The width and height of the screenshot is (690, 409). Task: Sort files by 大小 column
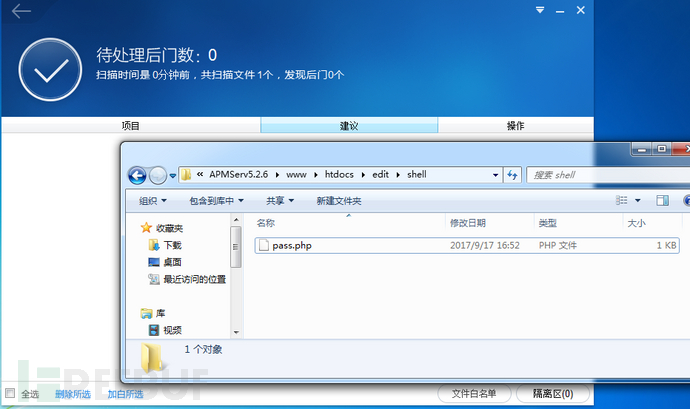pos(636,223)
